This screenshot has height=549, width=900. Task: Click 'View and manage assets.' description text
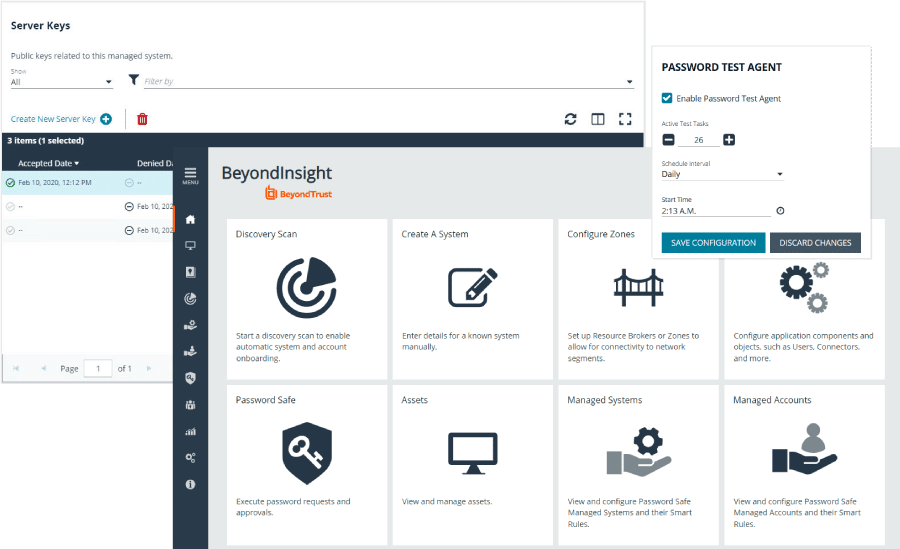tap(447, 501)
